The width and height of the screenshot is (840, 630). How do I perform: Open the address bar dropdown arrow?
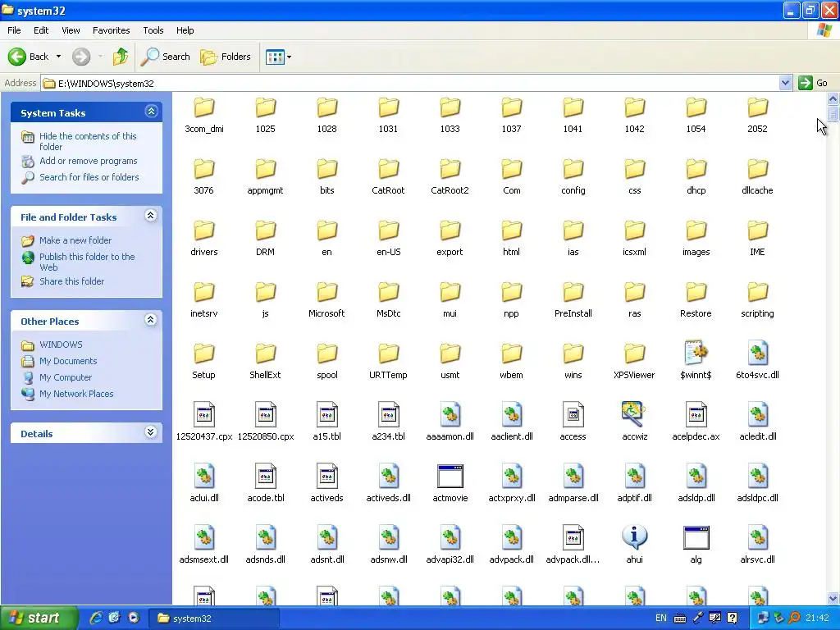(785, 83)
